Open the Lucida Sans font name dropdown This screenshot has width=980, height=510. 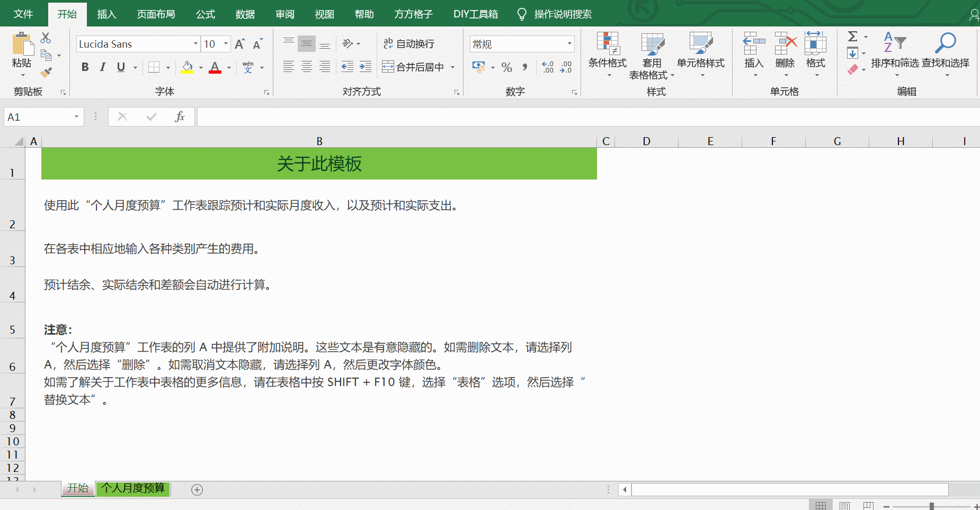tap(195, 44)
